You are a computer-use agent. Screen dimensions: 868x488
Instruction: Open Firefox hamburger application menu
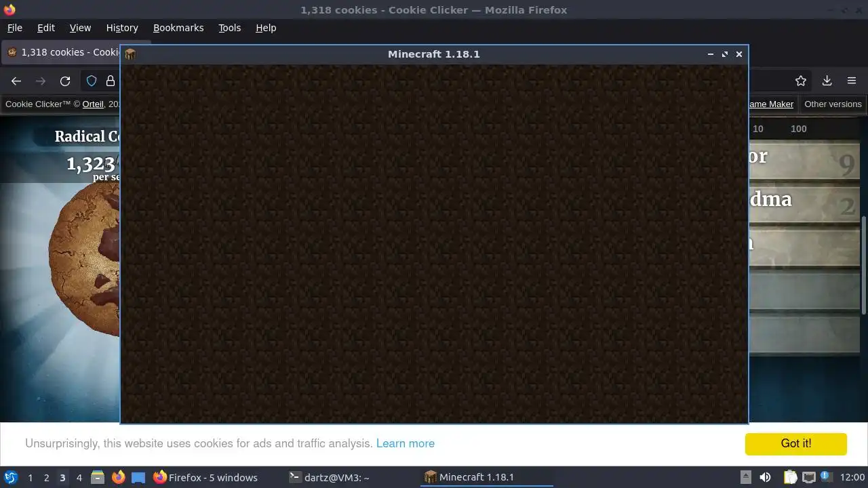coord(852,81)
